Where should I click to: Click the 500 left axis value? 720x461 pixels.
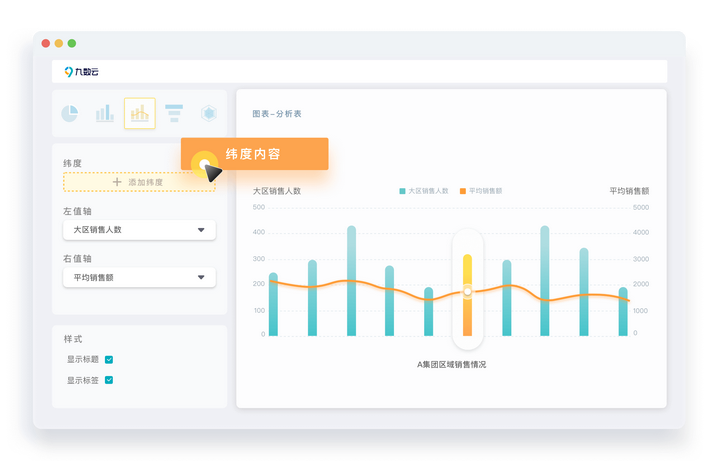259,207
